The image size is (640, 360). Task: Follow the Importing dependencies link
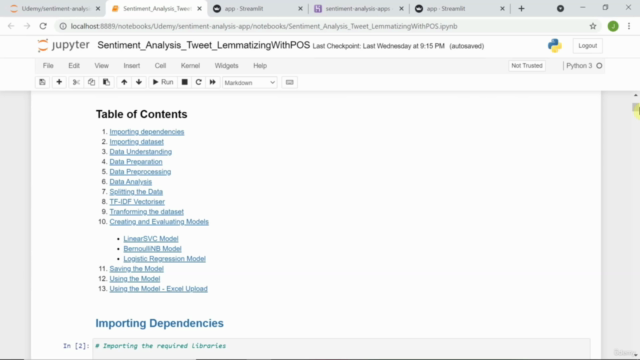[147, 132]
